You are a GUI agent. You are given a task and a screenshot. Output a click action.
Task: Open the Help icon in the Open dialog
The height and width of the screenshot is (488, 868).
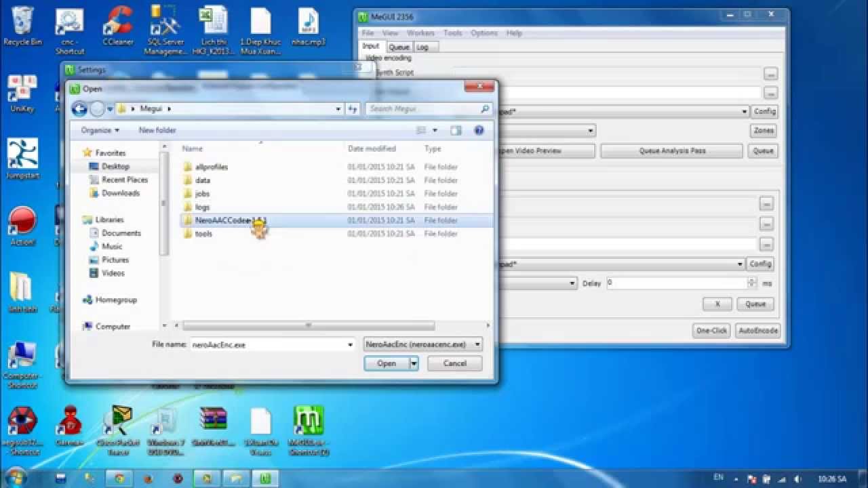[479, 130]
